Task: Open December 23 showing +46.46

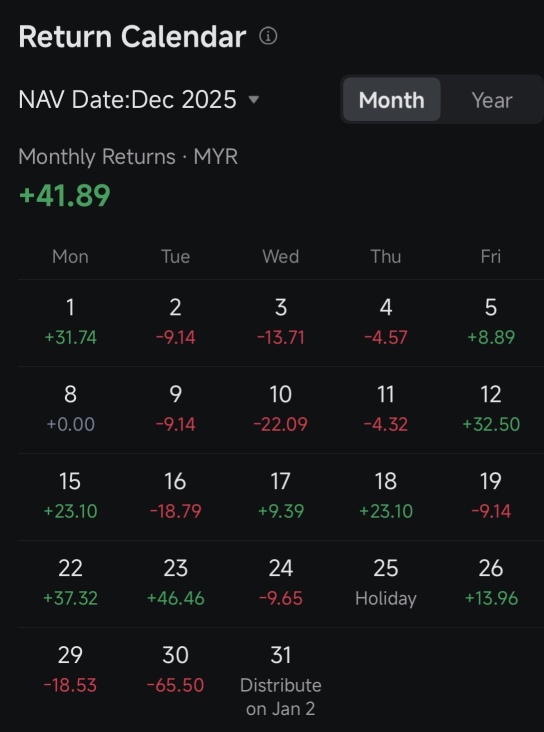Action: click(176, 583)
